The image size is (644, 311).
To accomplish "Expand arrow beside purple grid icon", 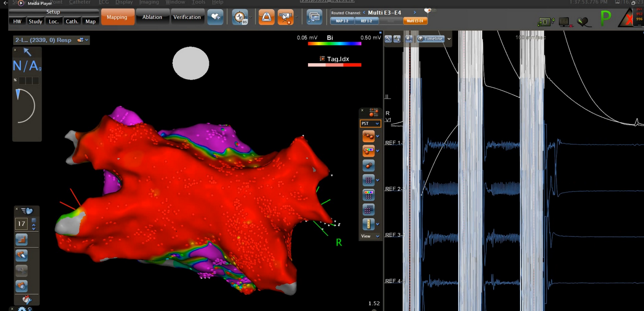I will (378, 180).
